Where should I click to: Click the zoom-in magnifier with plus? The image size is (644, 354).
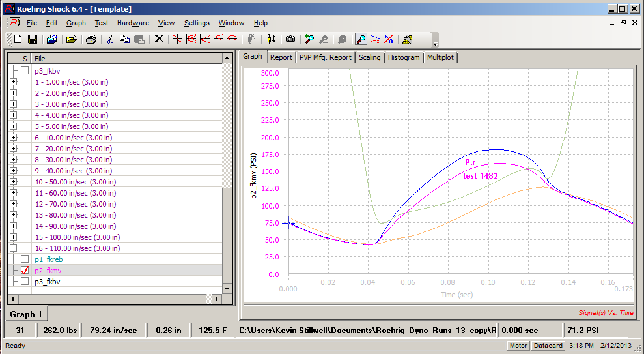tap(309, 39)
